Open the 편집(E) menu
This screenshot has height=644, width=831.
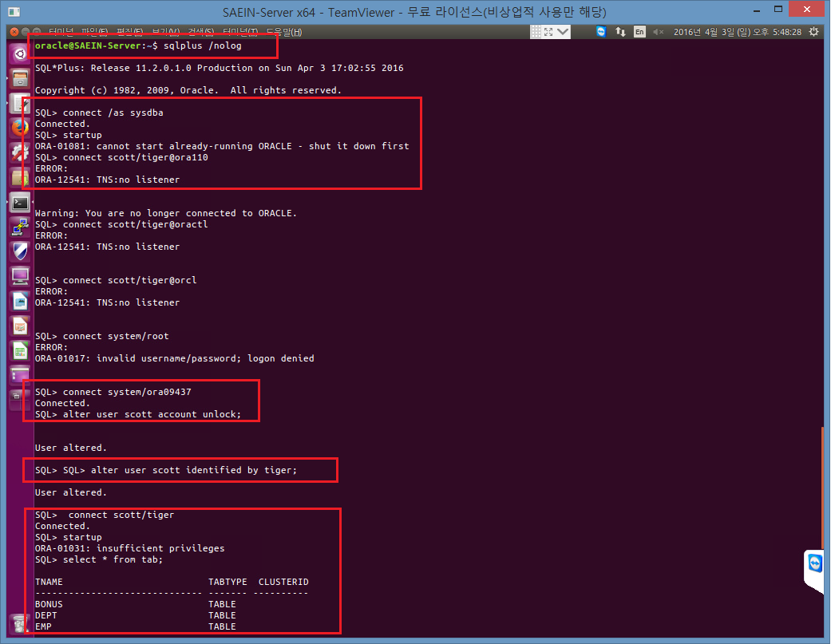click(130, 32)
